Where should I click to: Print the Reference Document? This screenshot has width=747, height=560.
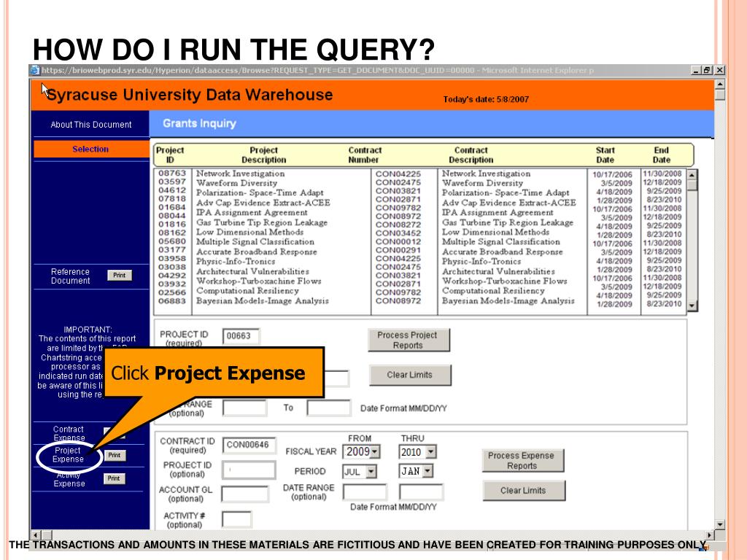[x=119, y=275]
